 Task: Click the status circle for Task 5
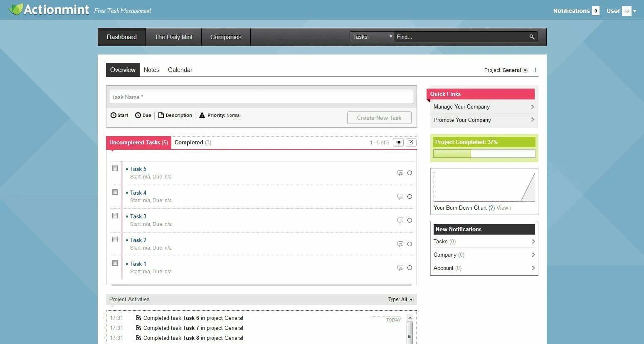(410, 173)
